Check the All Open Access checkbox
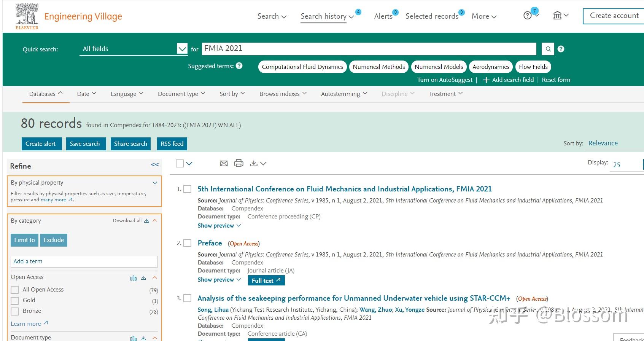Viewport: 644px width, 341px height. tap(15, 290)
